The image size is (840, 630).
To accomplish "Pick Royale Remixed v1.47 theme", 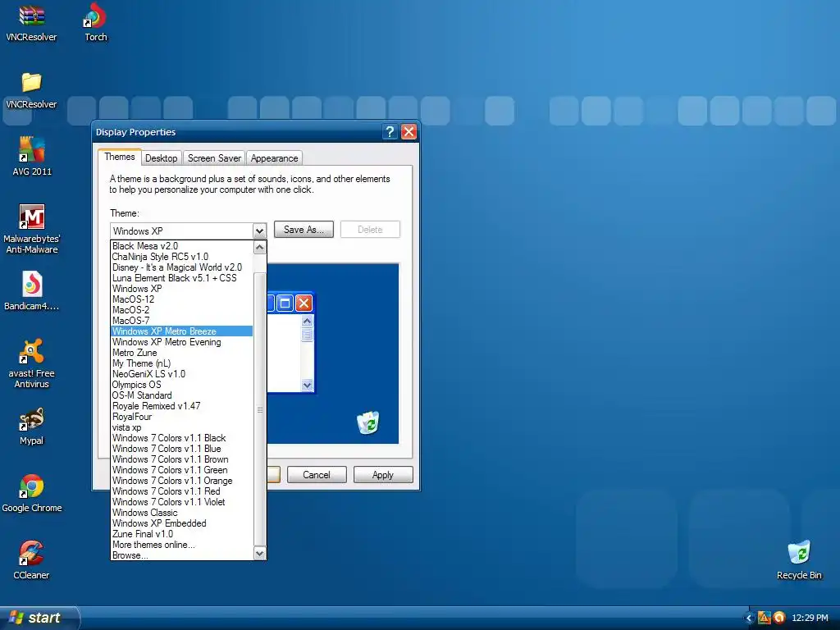I will (181, 406).
